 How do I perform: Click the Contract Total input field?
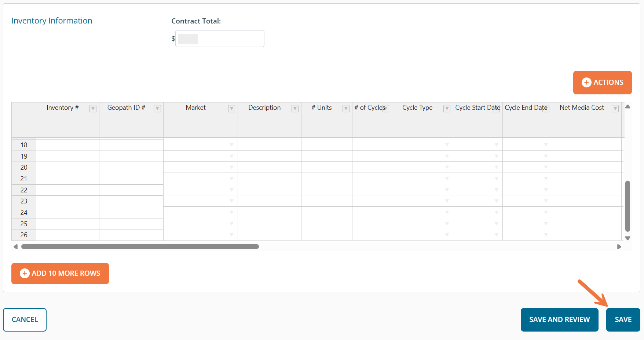[220, 39]
